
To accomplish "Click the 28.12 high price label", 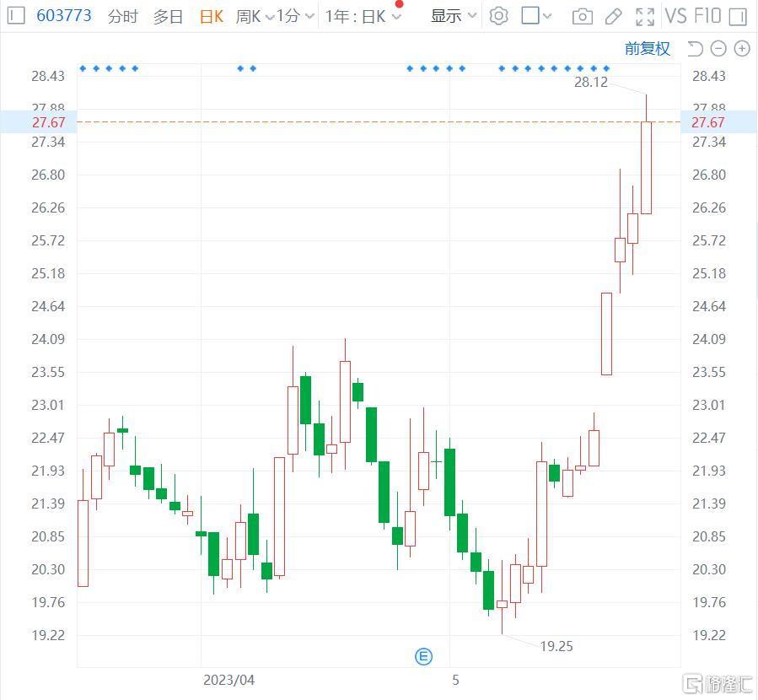I will point(591,82).
